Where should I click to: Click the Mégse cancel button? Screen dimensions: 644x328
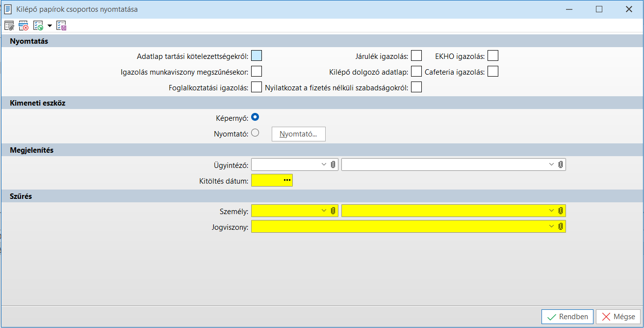click(x=618, y=317)
